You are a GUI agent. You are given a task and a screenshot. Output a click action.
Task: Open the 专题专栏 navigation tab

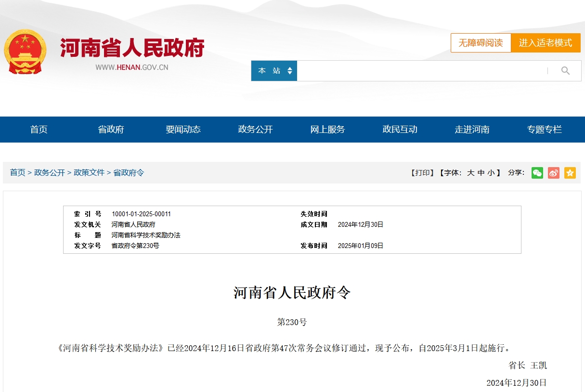tap(544, 129)
